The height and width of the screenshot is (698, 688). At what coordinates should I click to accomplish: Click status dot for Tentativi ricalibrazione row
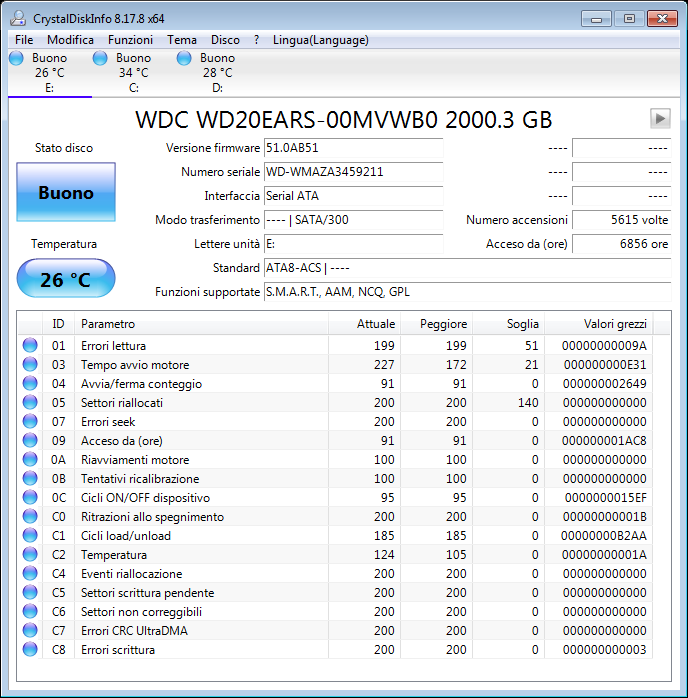(x=30, y=478)
